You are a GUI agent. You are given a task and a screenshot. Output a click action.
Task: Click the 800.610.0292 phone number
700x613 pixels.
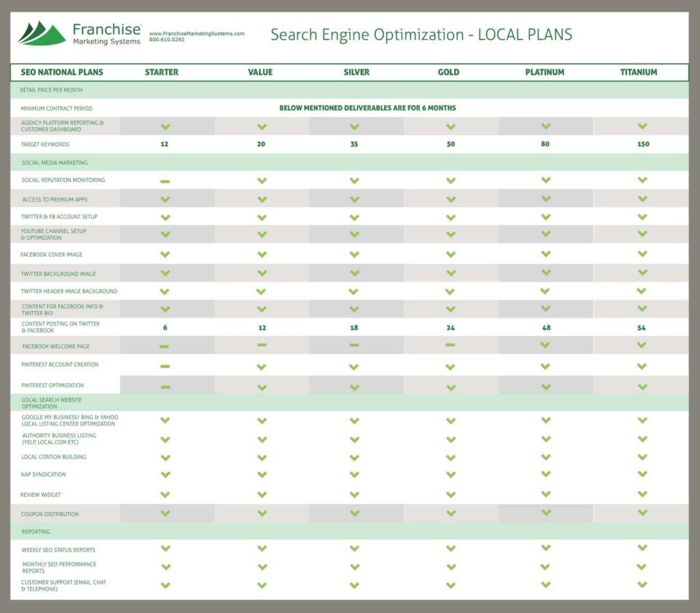(167, 40)
